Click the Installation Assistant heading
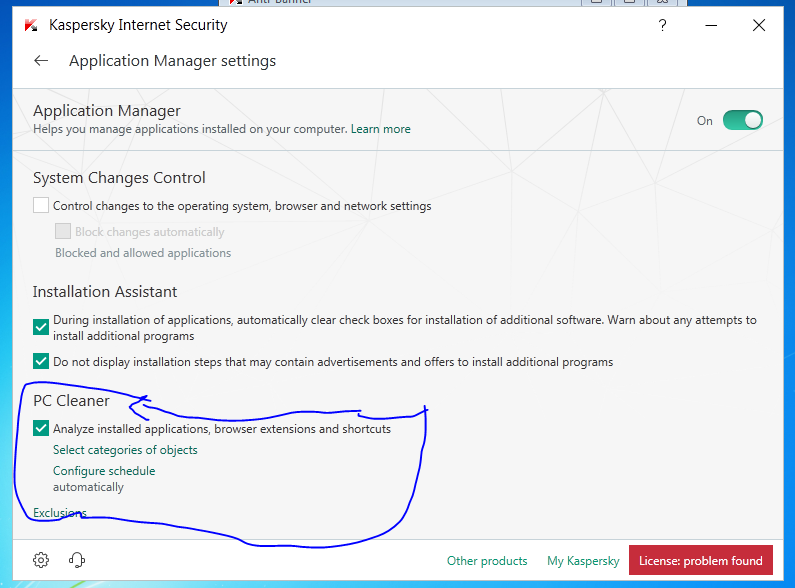Viewport: 795px width, 588px height. (x=105, y=292)
